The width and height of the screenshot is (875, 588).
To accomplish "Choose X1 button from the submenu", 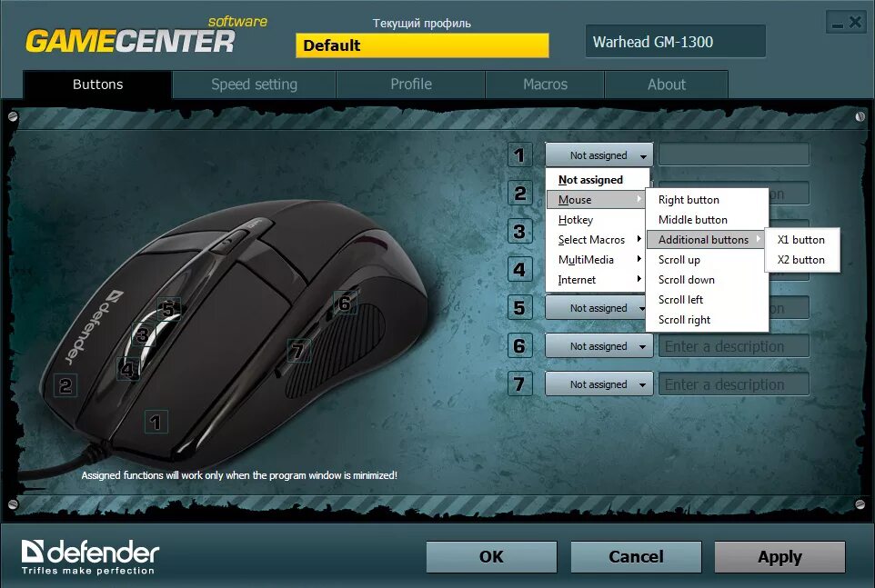I will pos(802,240).
